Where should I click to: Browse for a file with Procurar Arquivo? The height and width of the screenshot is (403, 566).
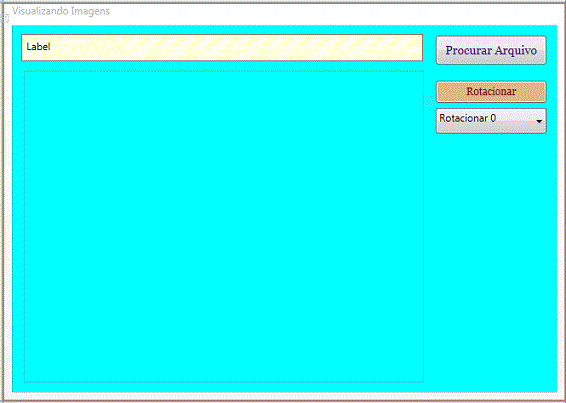click(491, 50)
